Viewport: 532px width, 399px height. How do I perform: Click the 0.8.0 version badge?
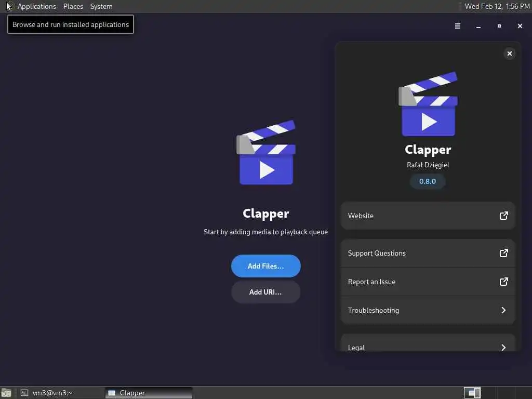click(428, 181)
